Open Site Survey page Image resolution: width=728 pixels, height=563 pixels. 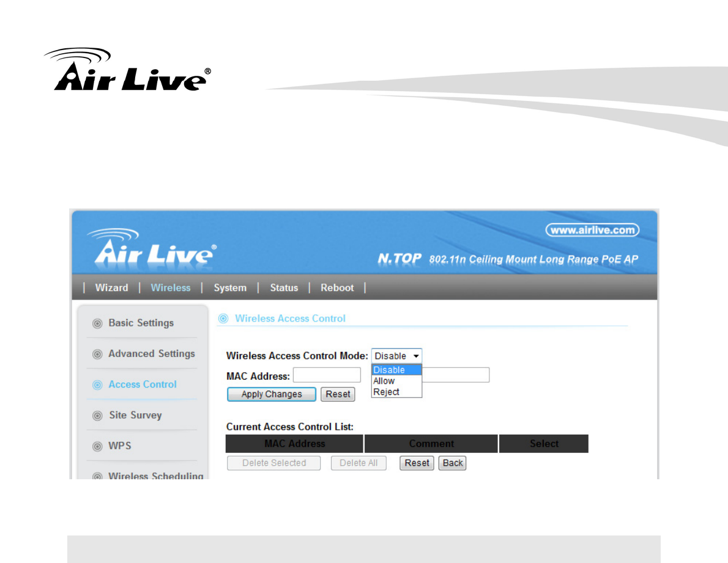point(135,415)
